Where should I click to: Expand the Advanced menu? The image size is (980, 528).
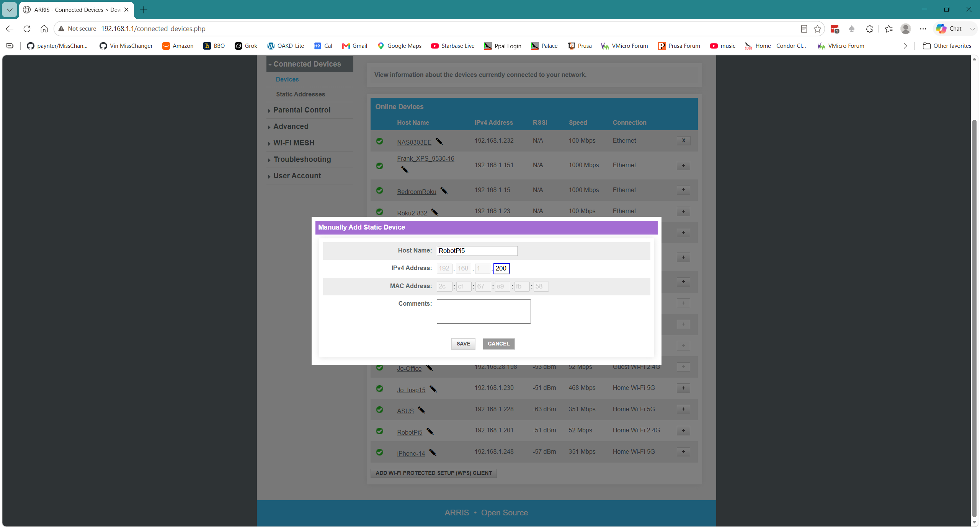(x=310, y=126)
